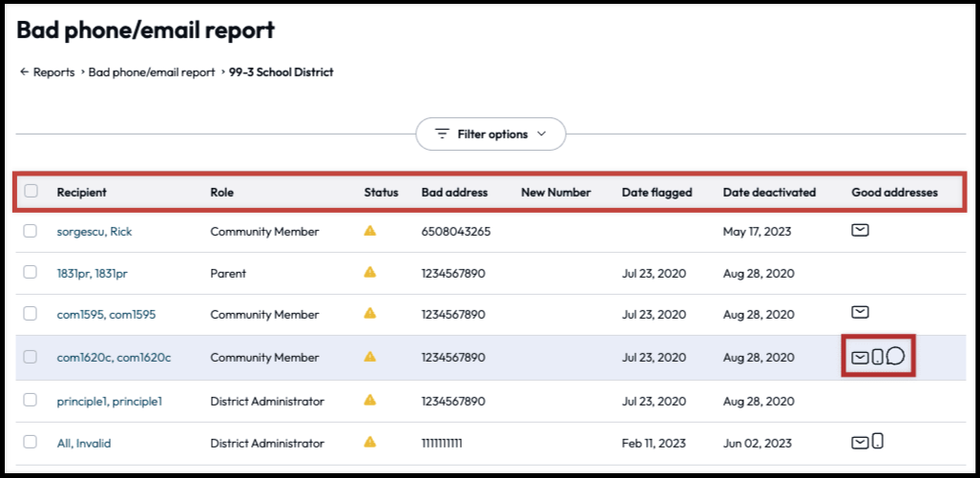Expand the Filter options dropdown
This screenshot has width=980, height=478.
tap(490, 135)
